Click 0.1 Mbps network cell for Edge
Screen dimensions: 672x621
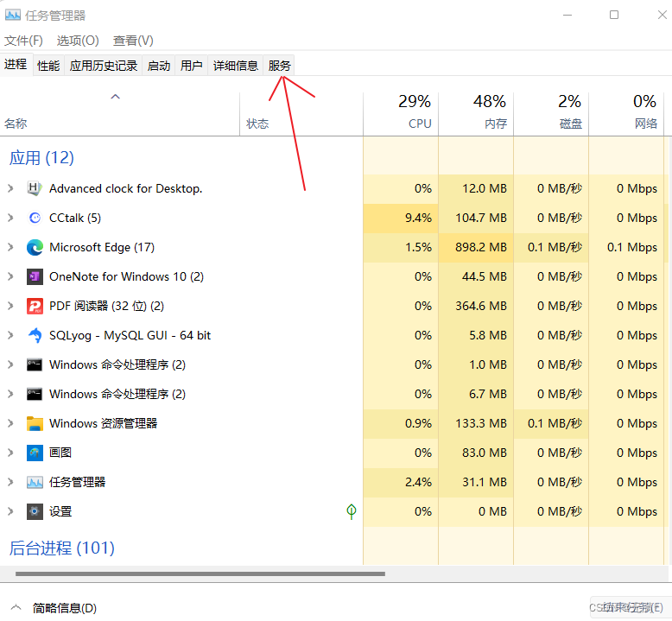tap(626, 247)
